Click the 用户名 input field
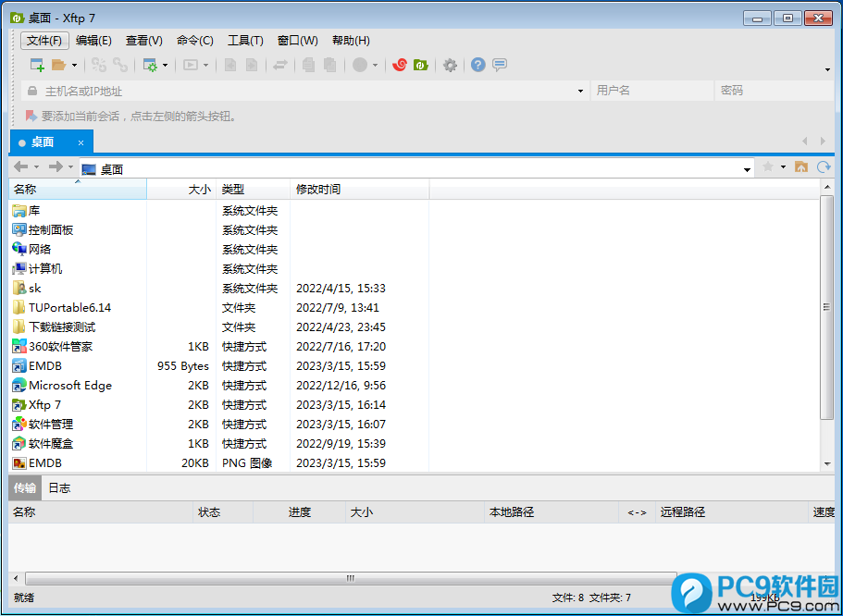 pyautogui.click(x=652, y=91)
